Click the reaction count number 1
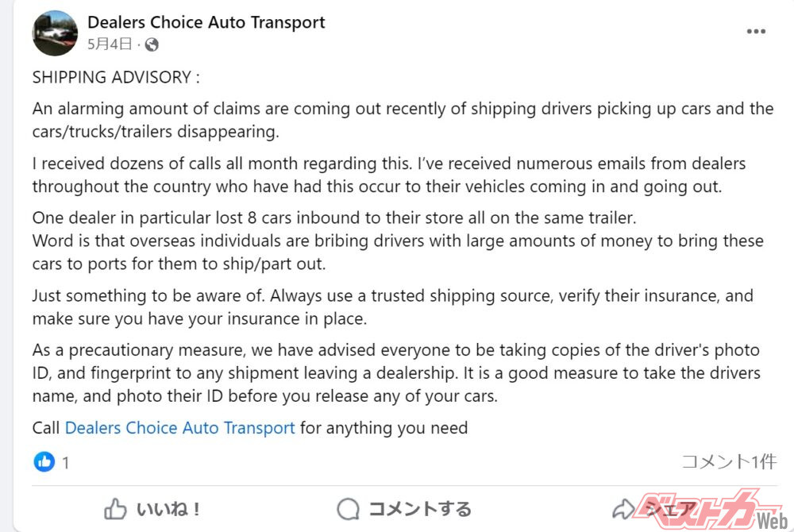This screenshot has height=532, width=794. coord(66,462)
